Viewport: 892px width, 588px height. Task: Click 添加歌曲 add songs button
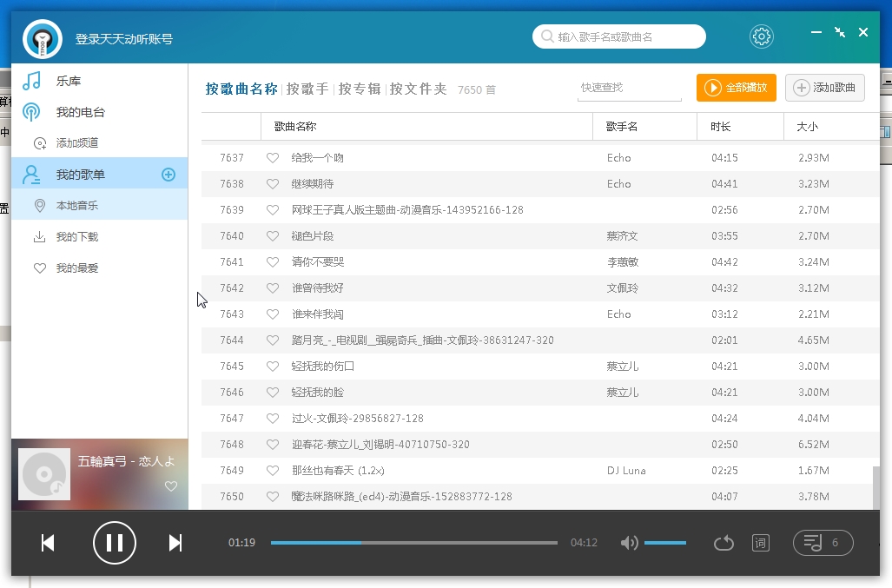click(825, 88)
